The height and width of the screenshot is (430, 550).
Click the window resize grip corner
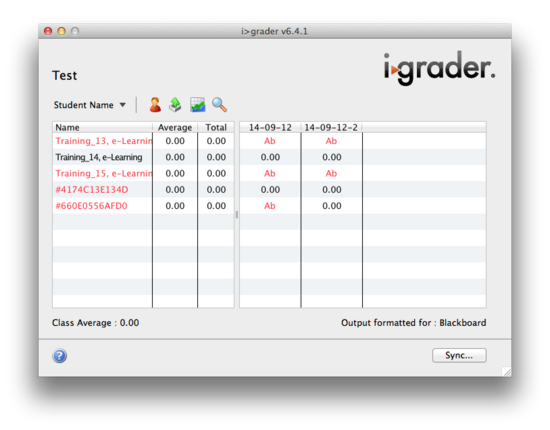click(x=507, y=372)
